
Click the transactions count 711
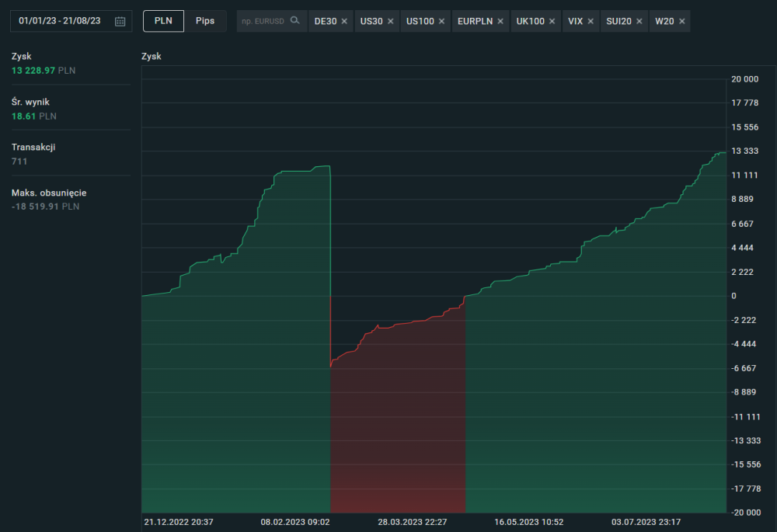pos(19,162)
